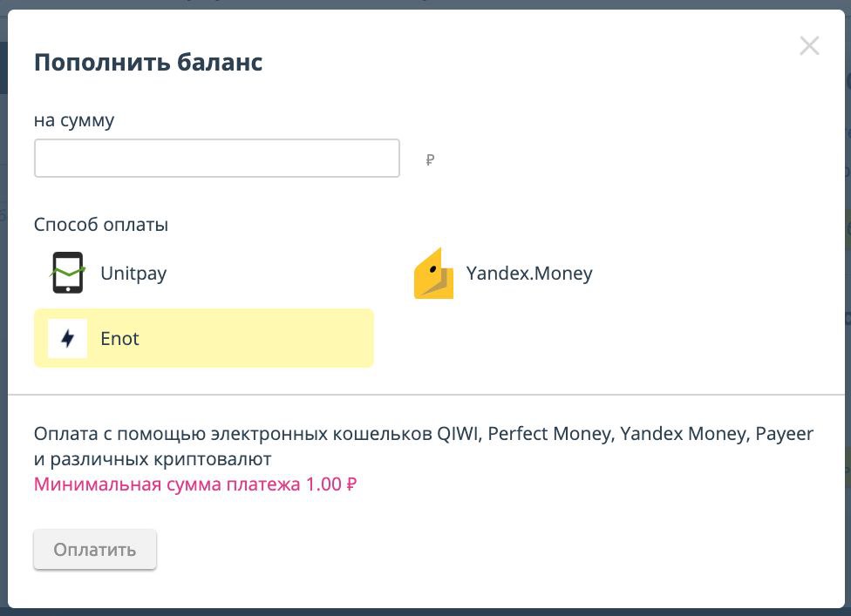Click the highlighted yellow Enot row background
Screen dimensions: 851x616
(204, 338)
